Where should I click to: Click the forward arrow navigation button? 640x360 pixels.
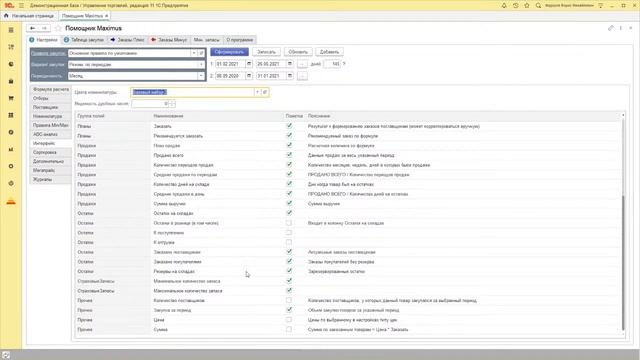[x=44, y=28]
